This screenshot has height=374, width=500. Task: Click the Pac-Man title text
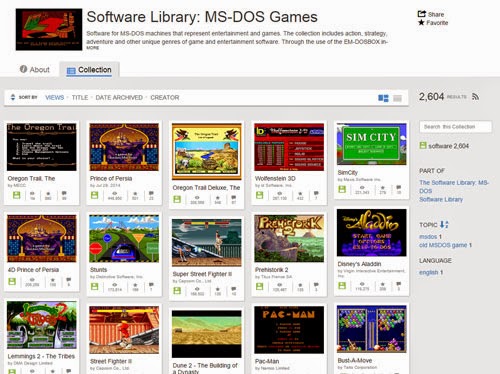[267, 361]
